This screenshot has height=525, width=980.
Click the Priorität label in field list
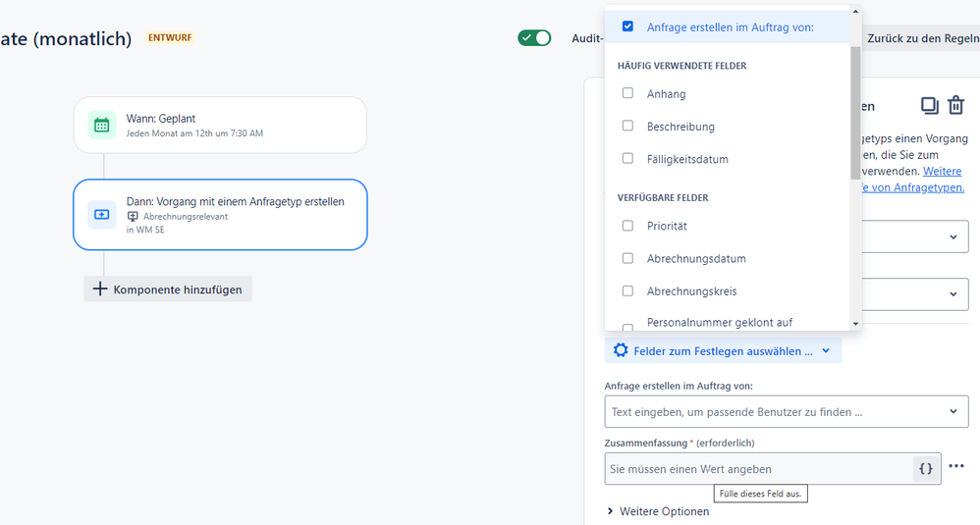[667, 226]
